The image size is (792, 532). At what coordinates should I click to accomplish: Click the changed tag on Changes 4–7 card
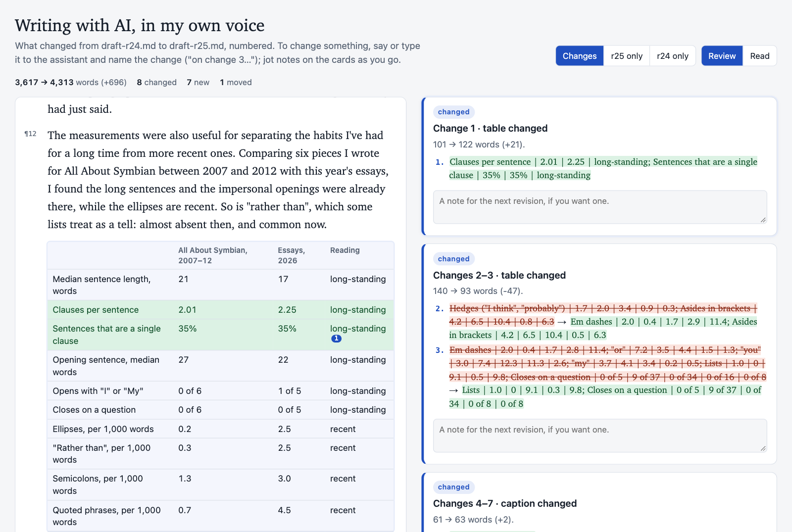click(x=453, y=487)
